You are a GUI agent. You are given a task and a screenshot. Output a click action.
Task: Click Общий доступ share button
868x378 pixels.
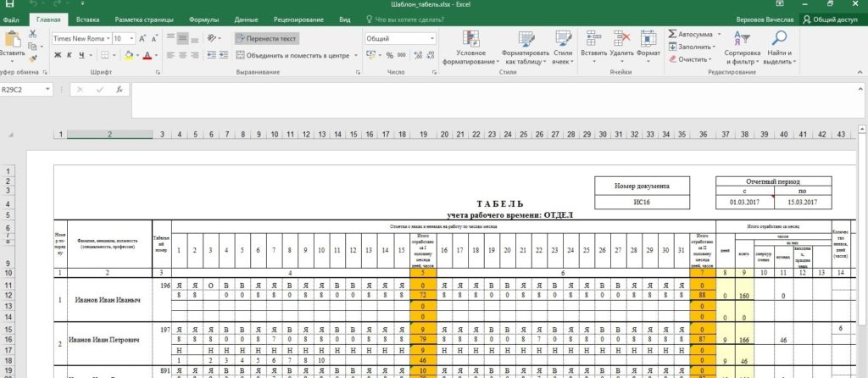[x=831, y=20]
